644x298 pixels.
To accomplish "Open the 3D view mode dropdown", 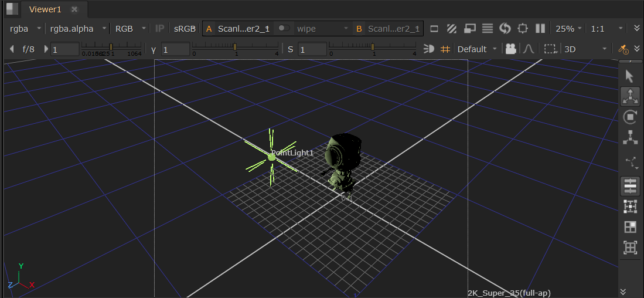I will (585, 49).
